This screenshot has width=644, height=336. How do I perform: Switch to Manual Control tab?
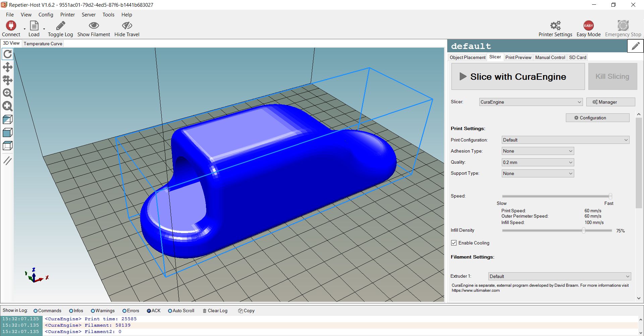point(550,57)
